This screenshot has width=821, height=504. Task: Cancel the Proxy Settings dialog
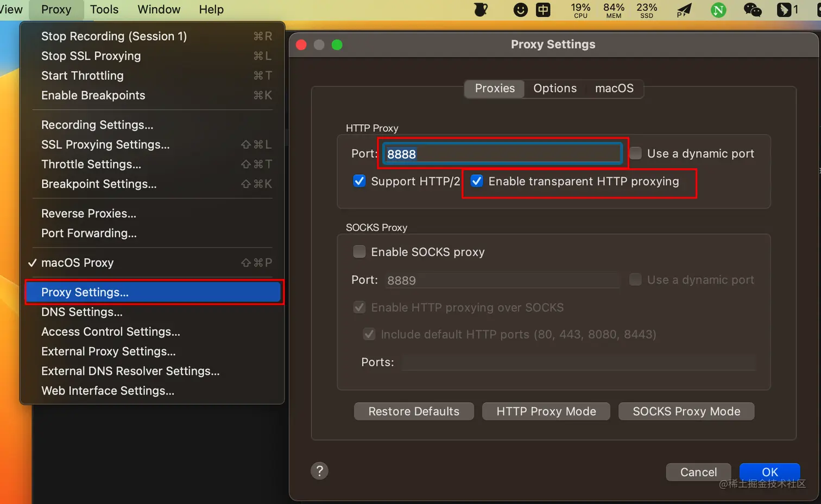tap(698, 472)
